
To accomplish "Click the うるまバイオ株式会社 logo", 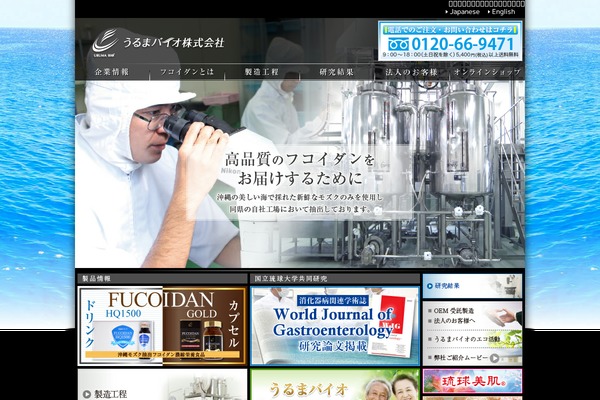I will click(x=158, y=42).
